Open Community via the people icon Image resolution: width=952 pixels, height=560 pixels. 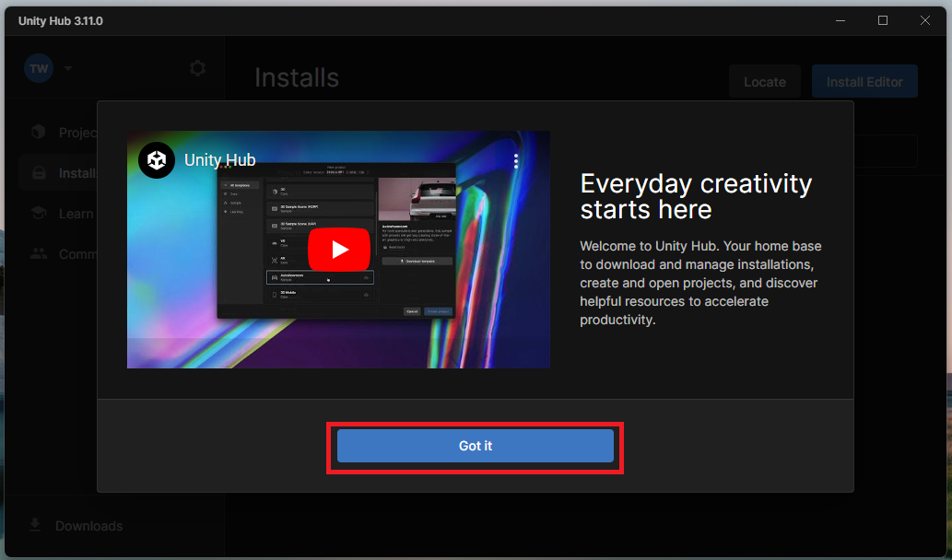click(x=38, y=254)
